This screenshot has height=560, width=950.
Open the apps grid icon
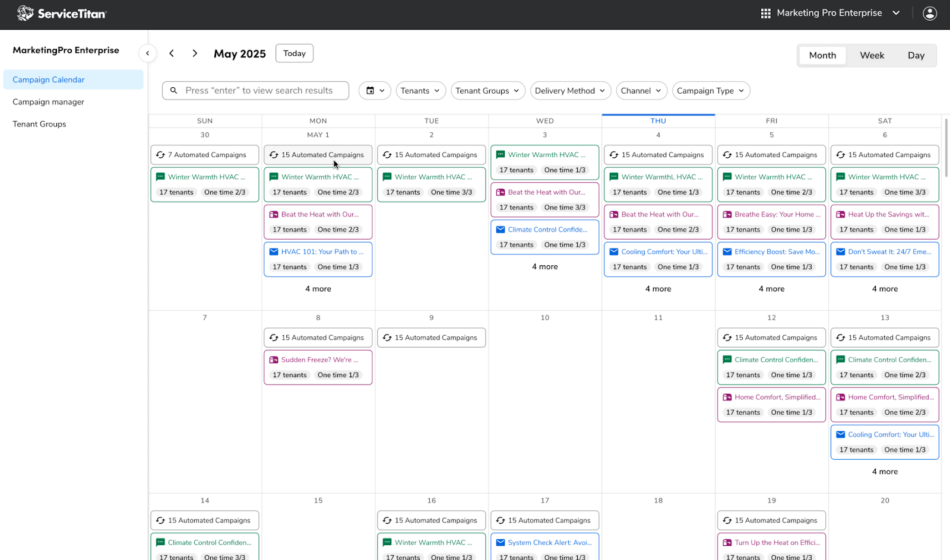click(766, 13)
